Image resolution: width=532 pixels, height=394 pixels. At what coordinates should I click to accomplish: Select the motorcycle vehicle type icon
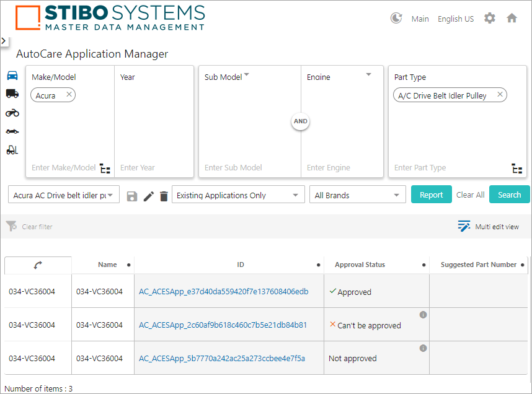tap(12, 113)
